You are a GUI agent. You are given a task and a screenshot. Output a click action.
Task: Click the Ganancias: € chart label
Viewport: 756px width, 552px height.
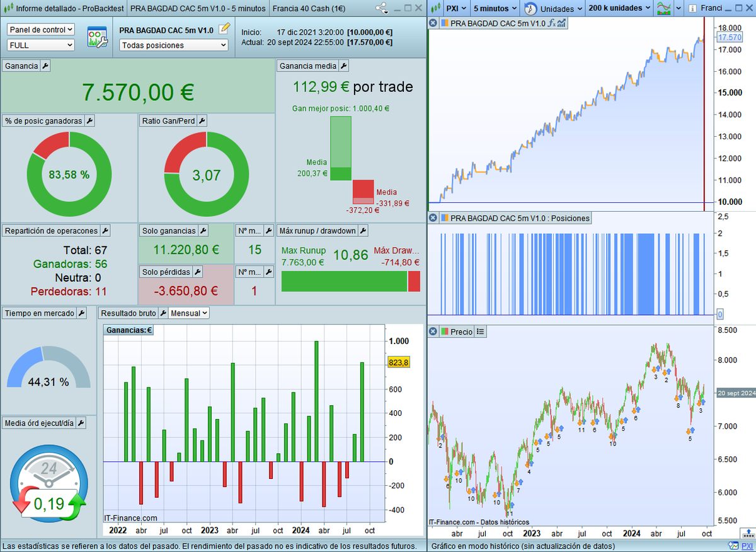click(x=129, y=330)
